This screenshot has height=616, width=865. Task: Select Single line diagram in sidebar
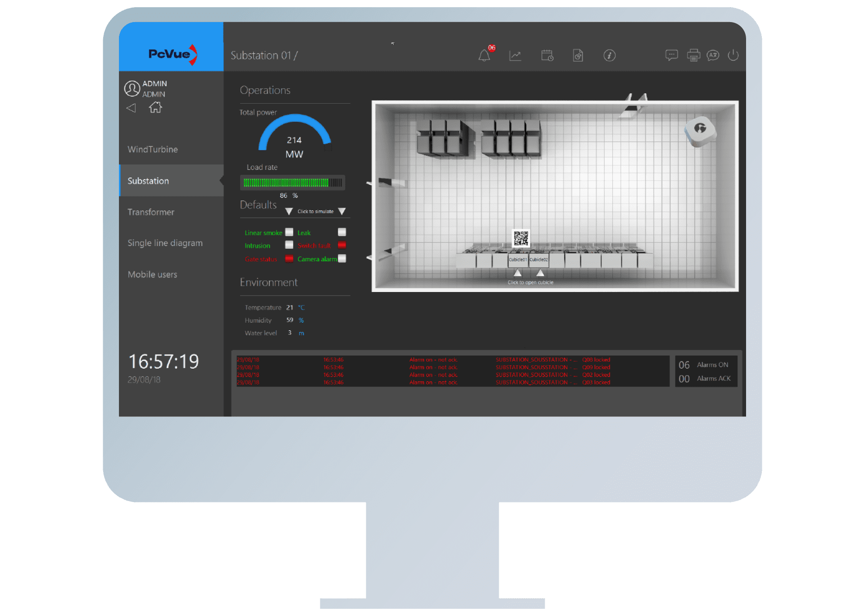(x=165, y=243)
